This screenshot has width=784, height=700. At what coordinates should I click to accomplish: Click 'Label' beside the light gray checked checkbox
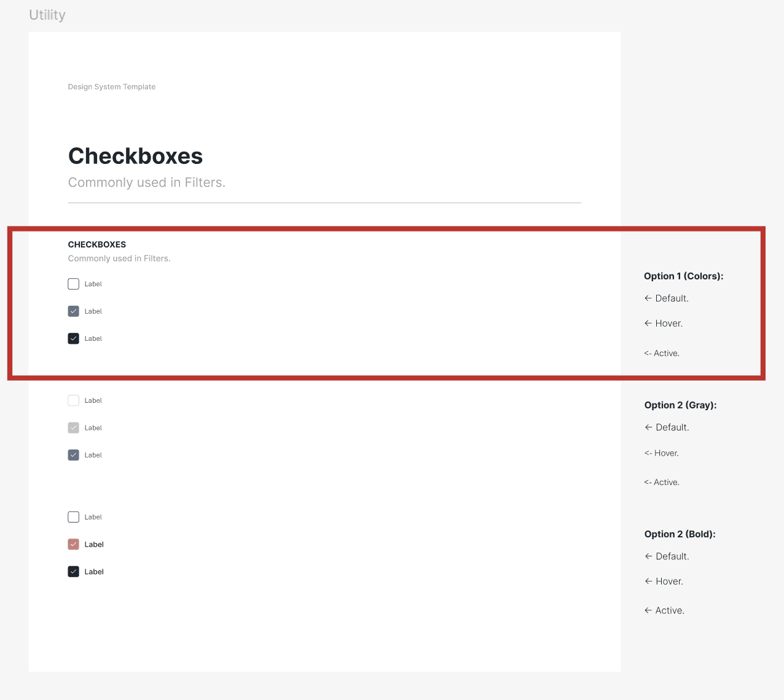[x=93, y=428]
